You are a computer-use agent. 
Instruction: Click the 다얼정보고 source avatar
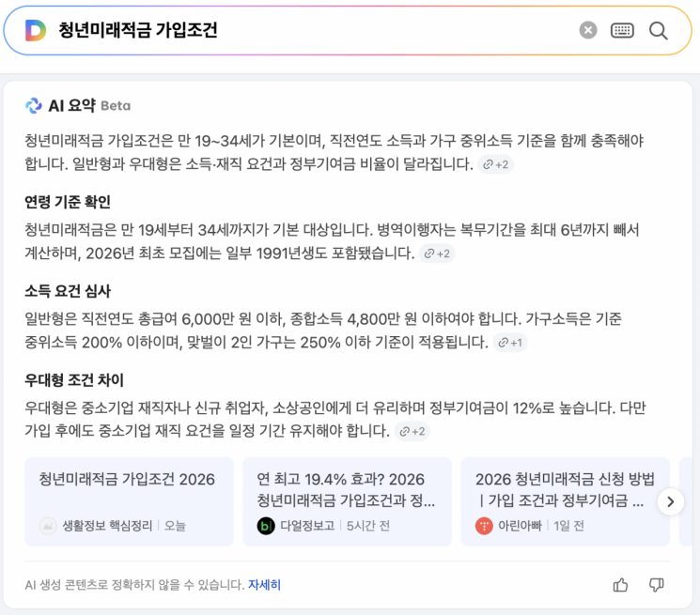coord(266,526)
